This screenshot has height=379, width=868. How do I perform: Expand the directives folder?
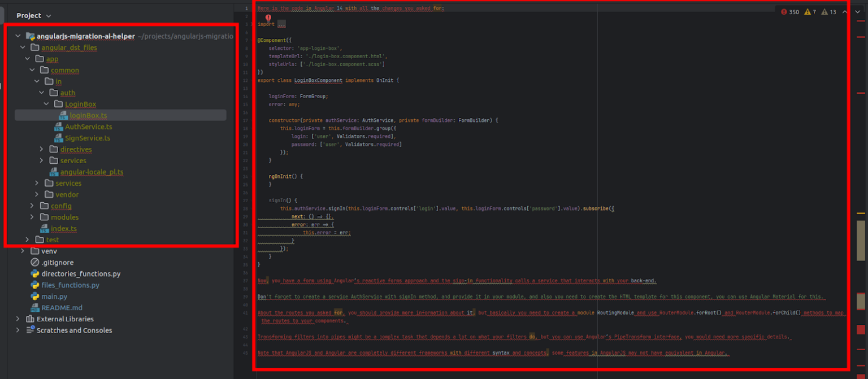coord(41,149)
